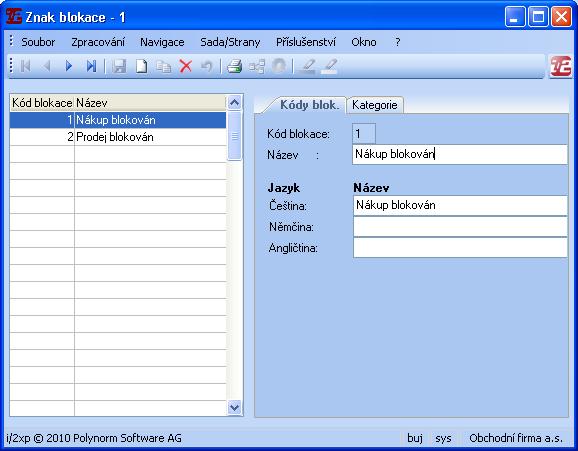
Task: Open the Soubor menu
Action: [38, 42]
